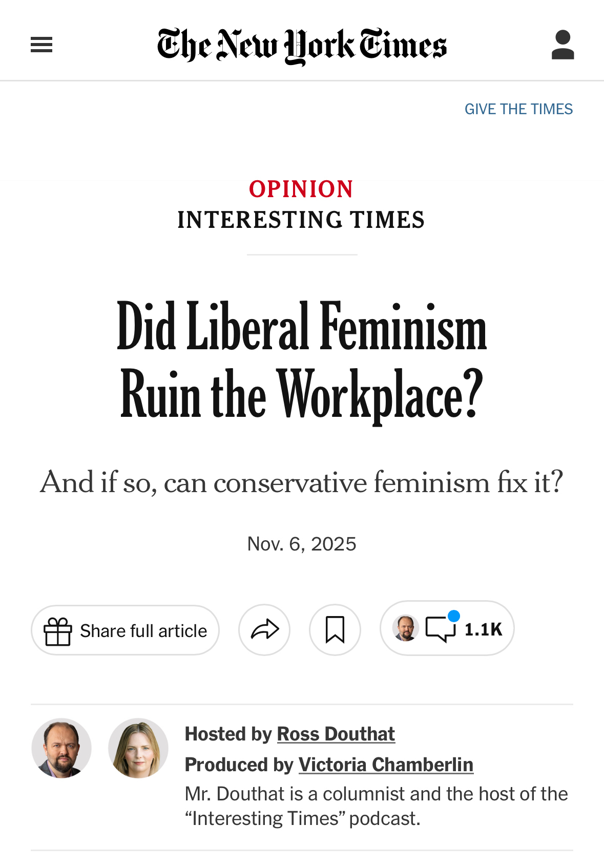The image size is (604, 868).
Task: Bookmark this article with the save icon
Action: point(335,630)
